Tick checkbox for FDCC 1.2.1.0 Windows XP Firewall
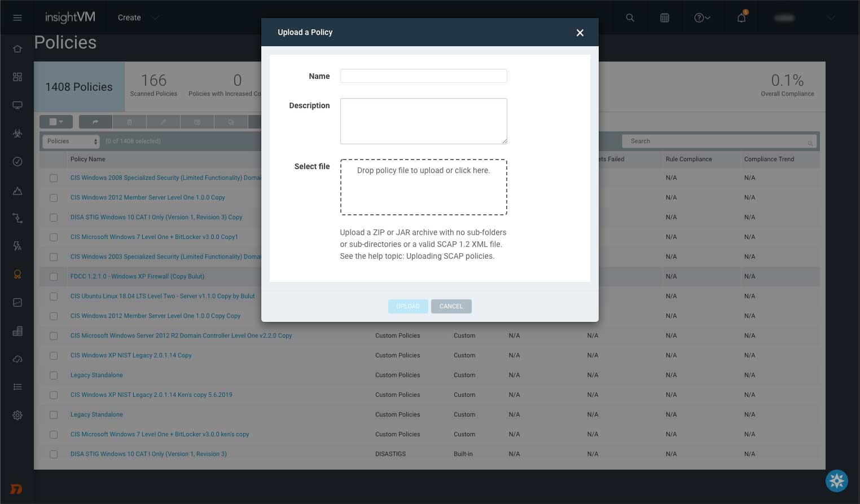This screenshot has width=860, height=504. [54, 277]
